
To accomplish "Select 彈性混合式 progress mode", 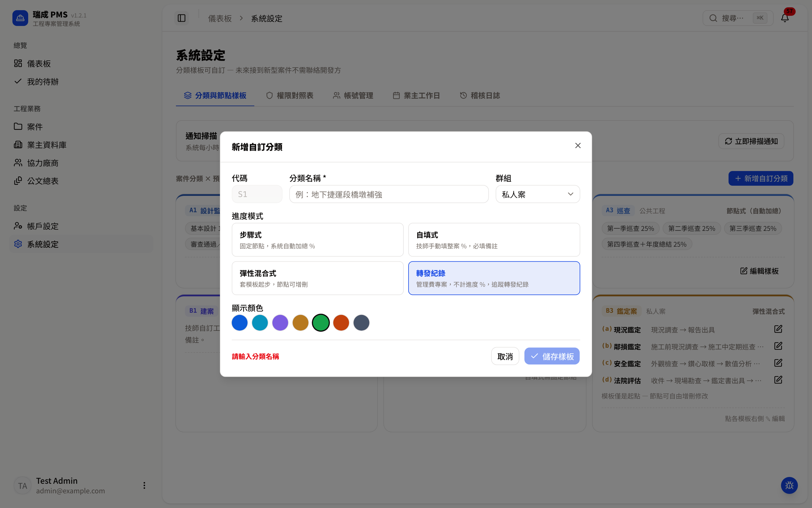I will point(317,278).
